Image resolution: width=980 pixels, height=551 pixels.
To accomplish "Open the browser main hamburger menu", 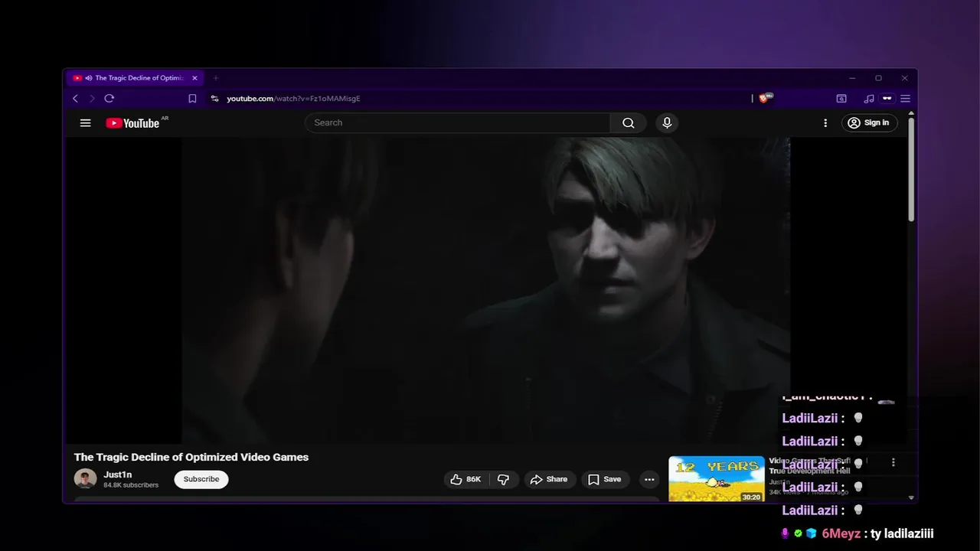I will pyautogui.click(x=905, y=99).
